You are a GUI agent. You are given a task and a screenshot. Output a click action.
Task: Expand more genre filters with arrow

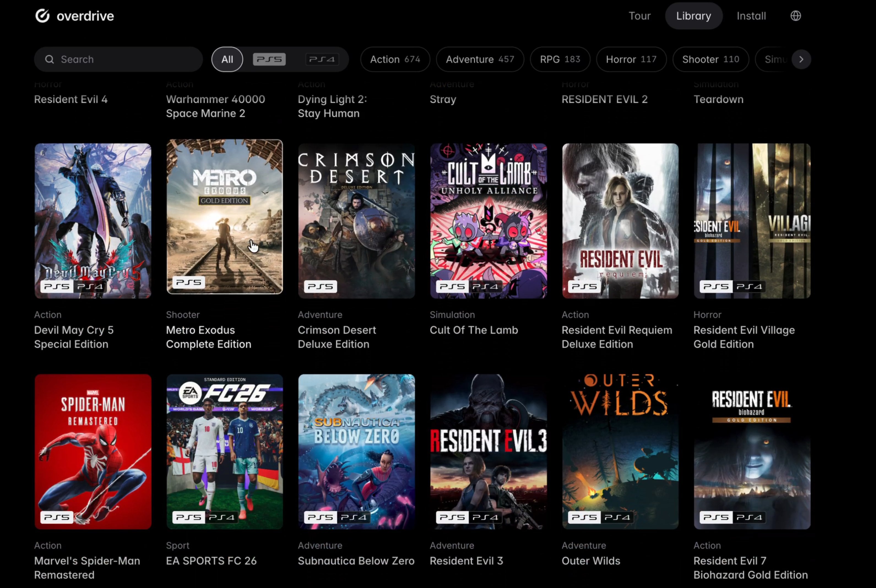click(x=801, y=59)
